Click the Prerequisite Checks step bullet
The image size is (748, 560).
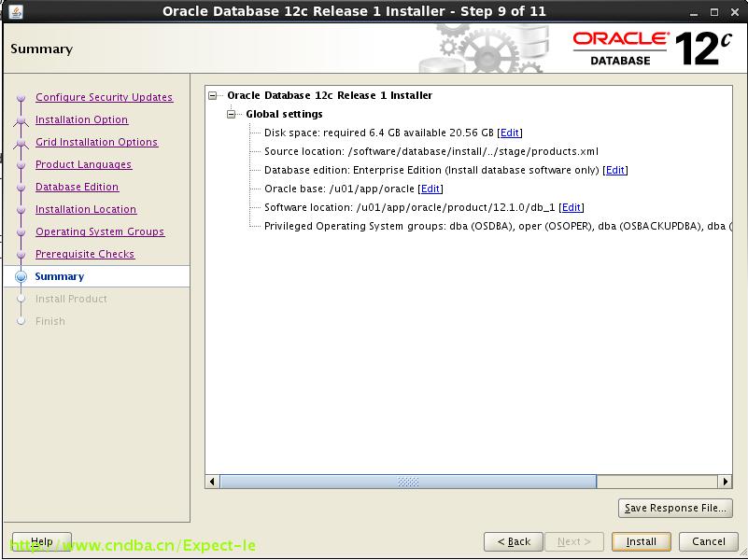tap(21, 255)
